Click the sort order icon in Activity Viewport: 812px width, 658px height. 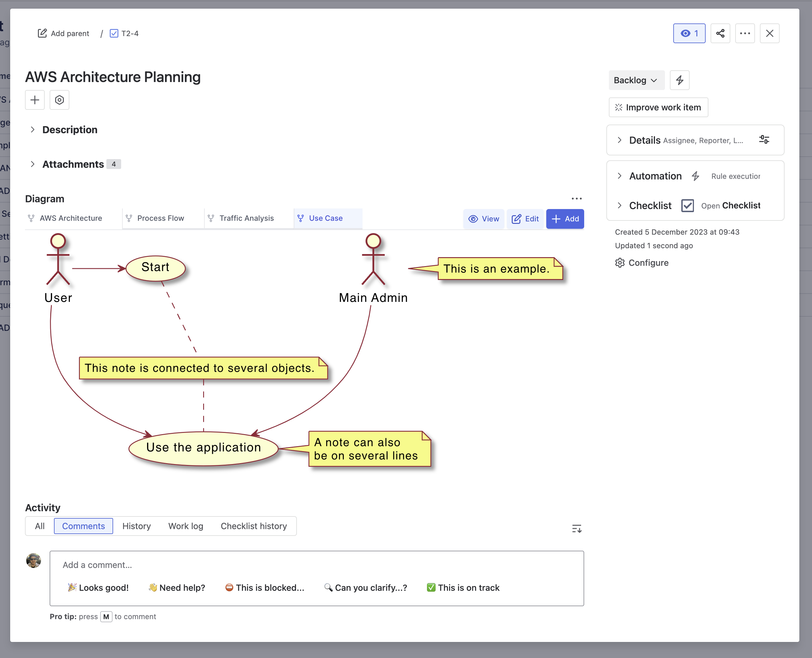pyautogui.click(x=576, y=528)
